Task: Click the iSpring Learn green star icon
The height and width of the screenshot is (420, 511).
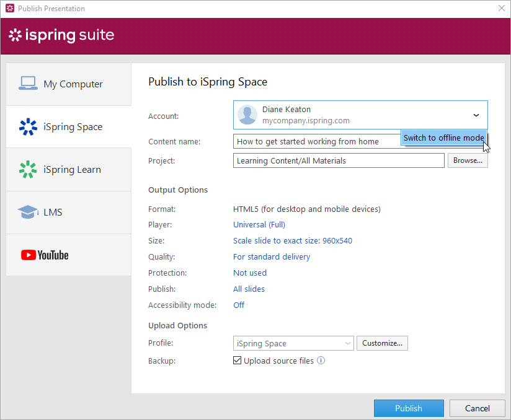Action: (28, 169)
